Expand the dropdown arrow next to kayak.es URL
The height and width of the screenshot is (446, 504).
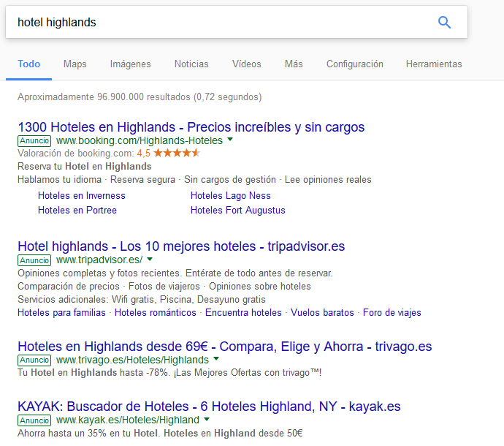(x=207, y=419)
